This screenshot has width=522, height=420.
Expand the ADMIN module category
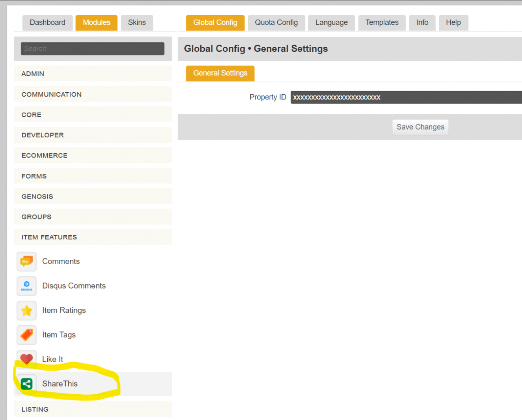[x=93, y=74]
